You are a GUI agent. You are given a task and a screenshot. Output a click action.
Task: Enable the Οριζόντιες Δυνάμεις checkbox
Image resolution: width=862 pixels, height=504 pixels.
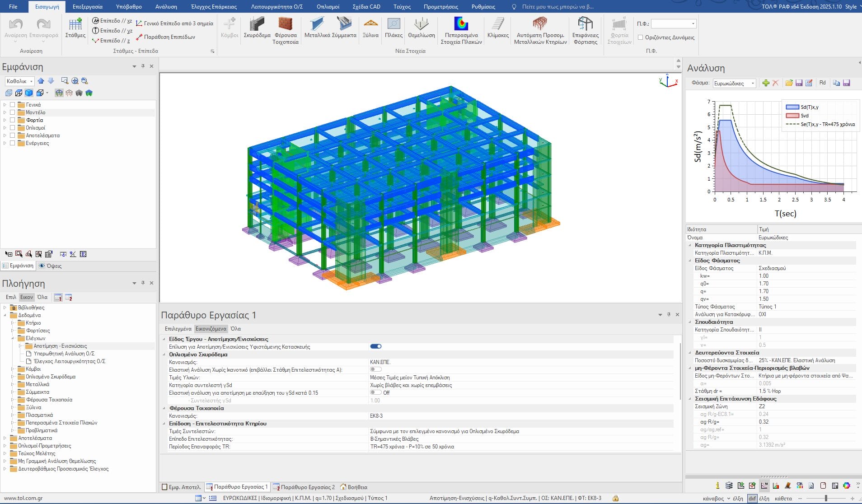[x=640, y=37]
